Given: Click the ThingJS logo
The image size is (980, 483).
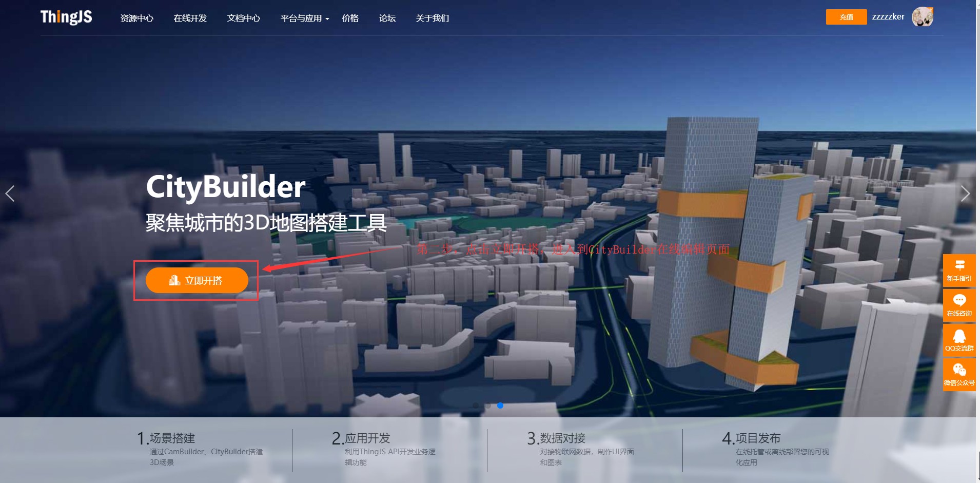Looking at the screenshot, I should tap(66, 17).
